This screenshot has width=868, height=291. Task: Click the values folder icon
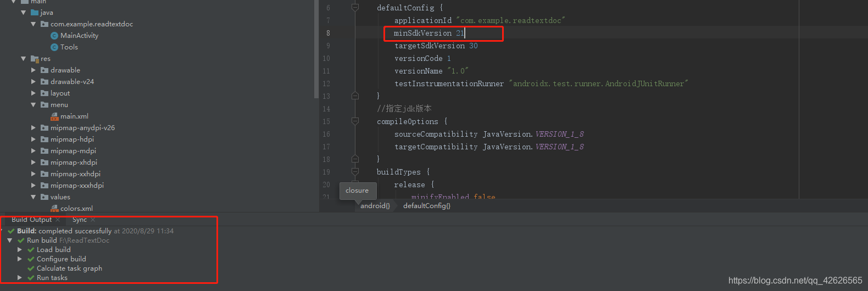click(44, 197)
